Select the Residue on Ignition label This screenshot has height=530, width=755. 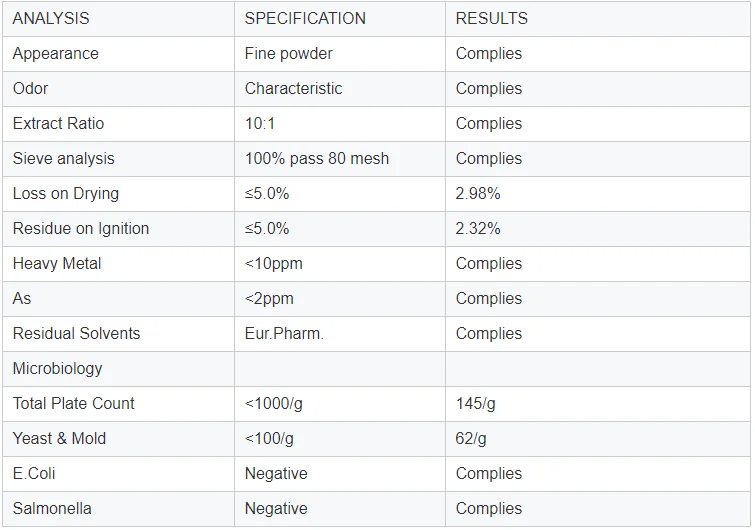point(81,229)
